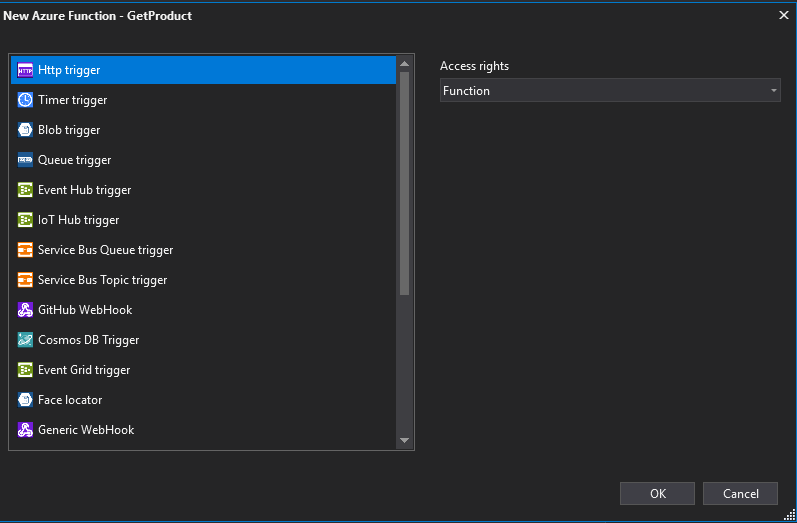797x523 pixels.
Task: Click the Event Grid trigger icon
Action: click(25, 370)
